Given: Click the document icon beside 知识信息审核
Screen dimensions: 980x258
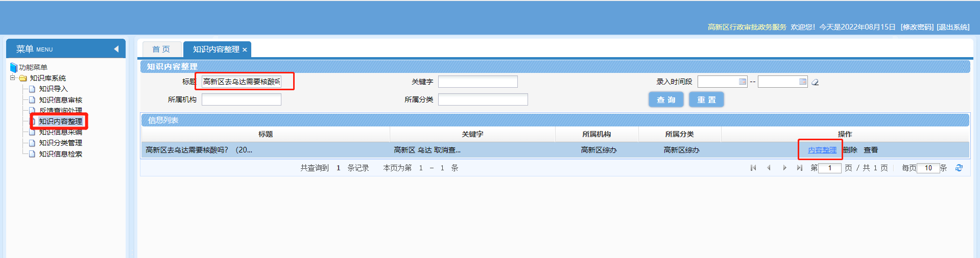Looking at the screenshot, I should [32, 100].
